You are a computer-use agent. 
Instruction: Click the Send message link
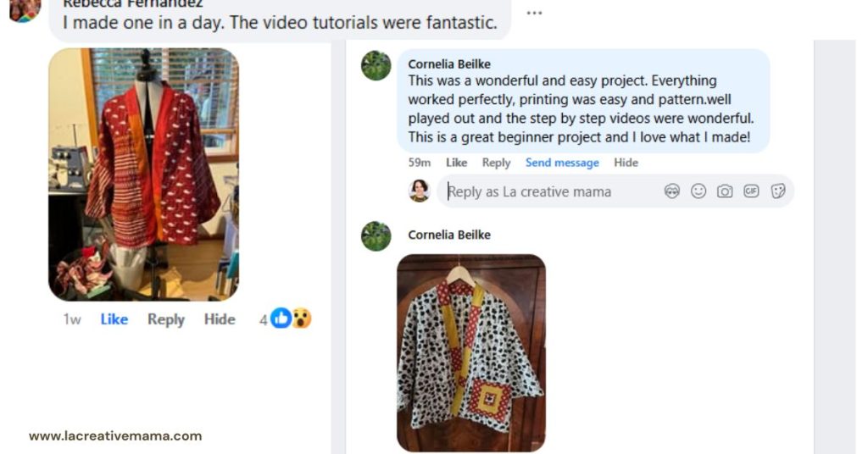(562, 163)
